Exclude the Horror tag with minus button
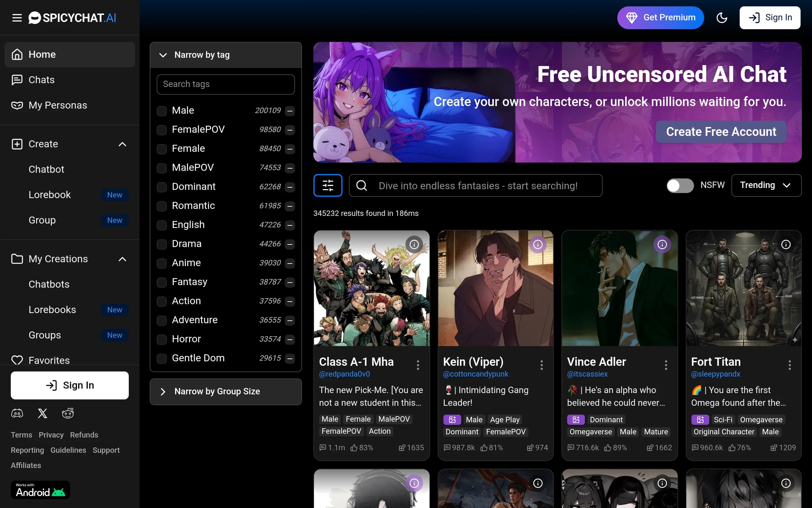This screenshot has height=508, width=812. click(290, 339)
